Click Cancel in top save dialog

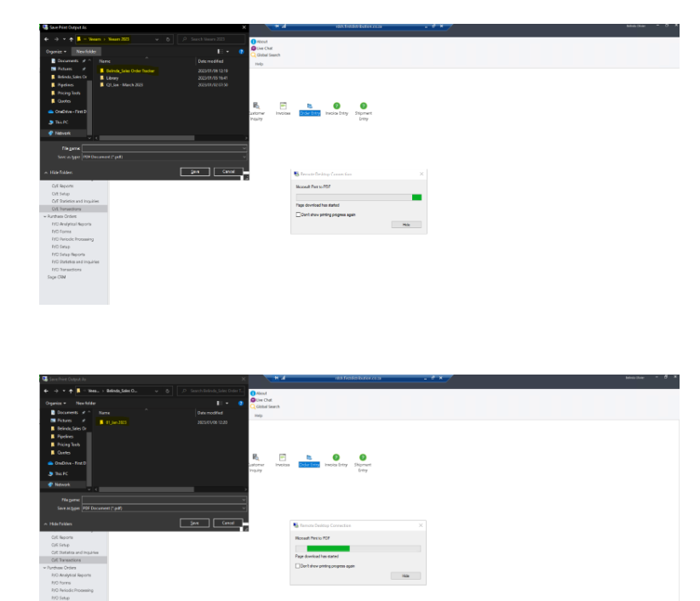pos(228,172)
